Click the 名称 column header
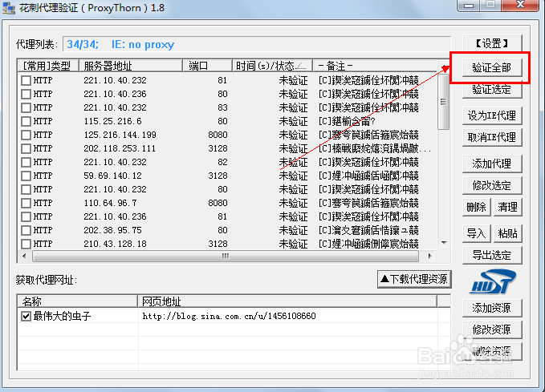 pos(77,301)
